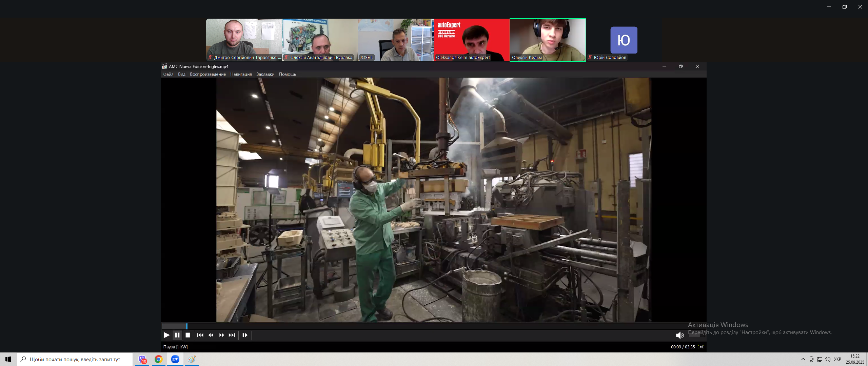Open the Закладки menu

tap(265, 74)
